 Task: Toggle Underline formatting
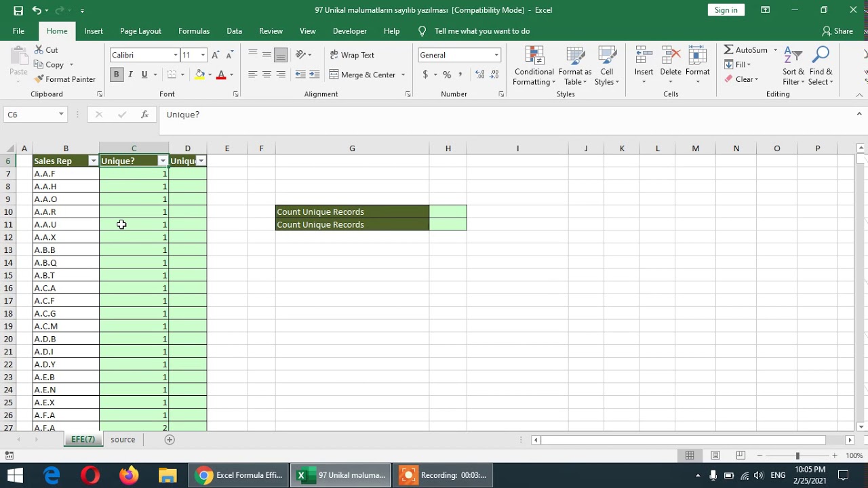pyautogui.click(x=144, y=75)
